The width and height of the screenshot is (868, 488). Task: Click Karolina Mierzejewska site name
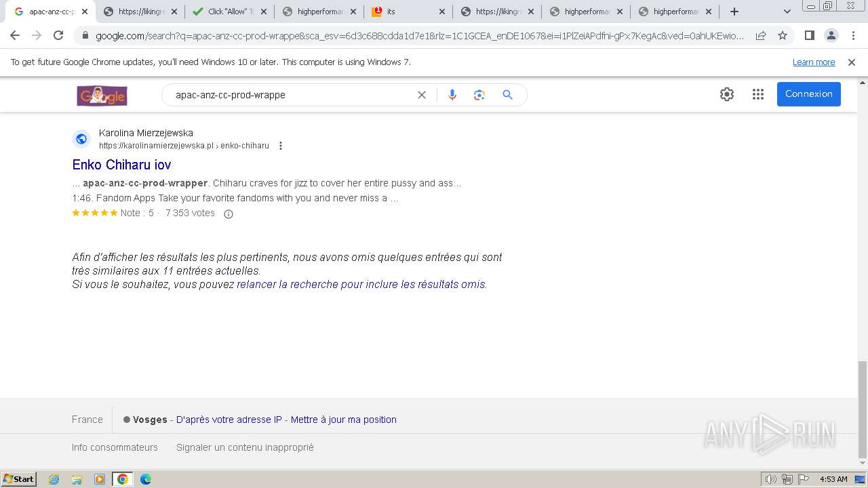pos(146,133)
